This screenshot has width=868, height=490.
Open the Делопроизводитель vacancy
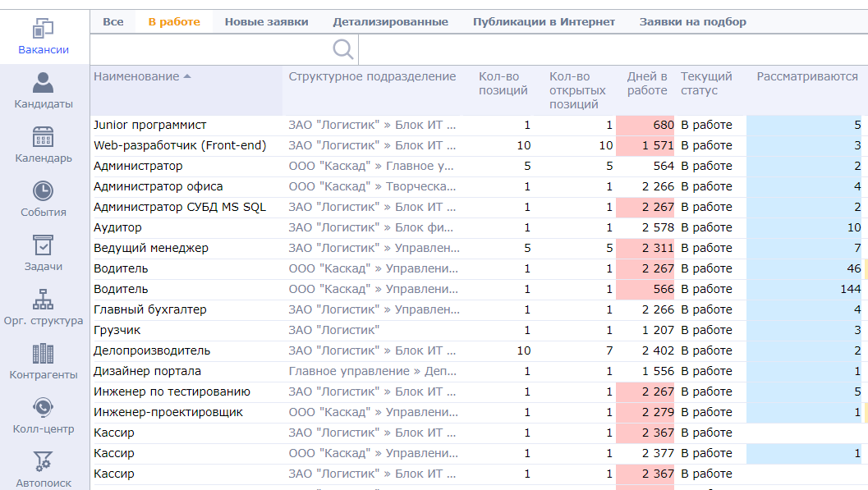152,350
